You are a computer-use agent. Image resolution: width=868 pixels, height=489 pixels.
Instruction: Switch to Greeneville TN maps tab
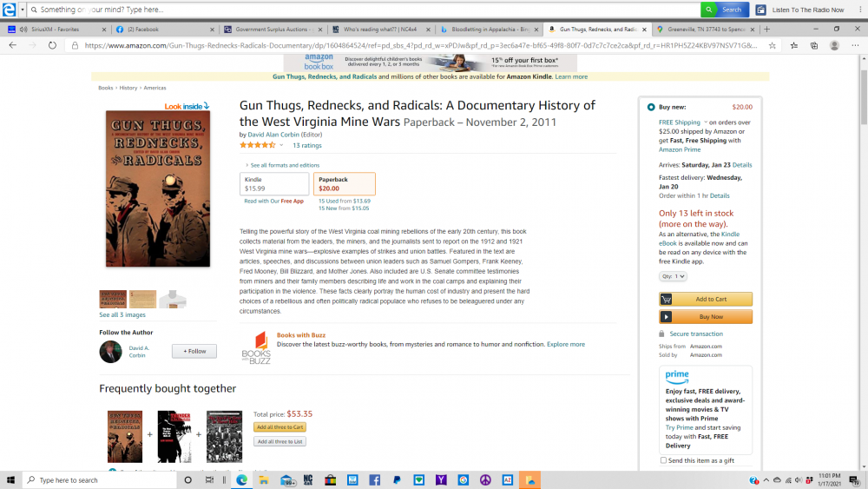(x=705, y=30)
